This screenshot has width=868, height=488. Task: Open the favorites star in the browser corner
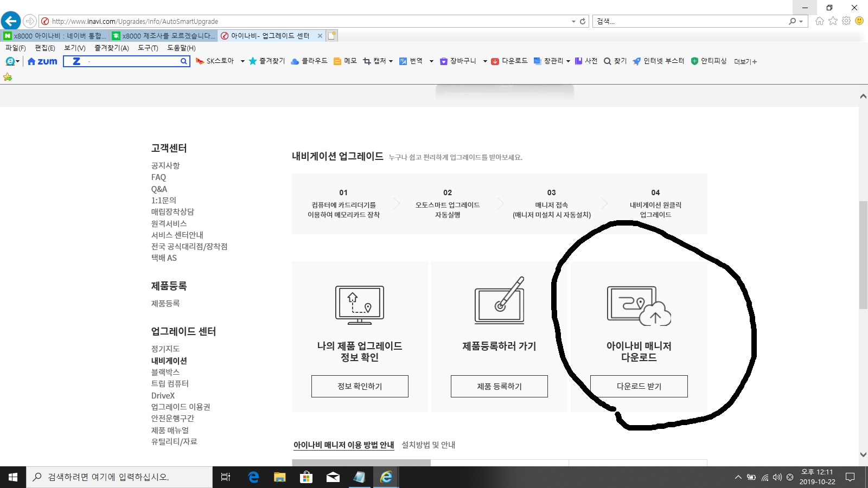point(833,21)
